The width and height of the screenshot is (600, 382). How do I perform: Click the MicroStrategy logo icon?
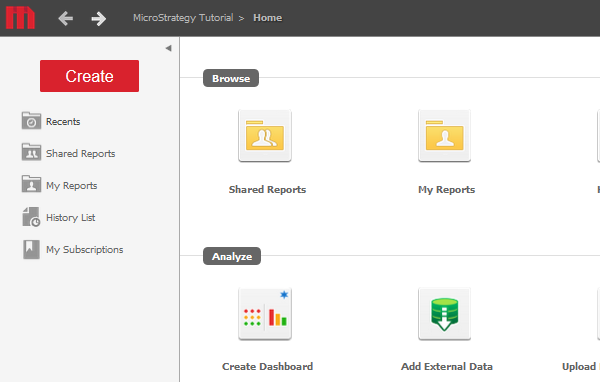(x=20, y=18)
